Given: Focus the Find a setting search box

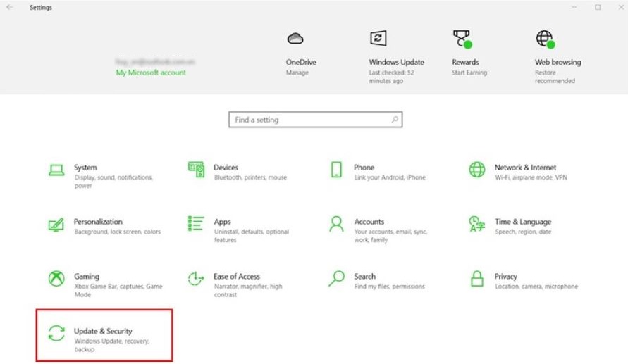Looking at the screenshot, I should [x=316, y=120].
